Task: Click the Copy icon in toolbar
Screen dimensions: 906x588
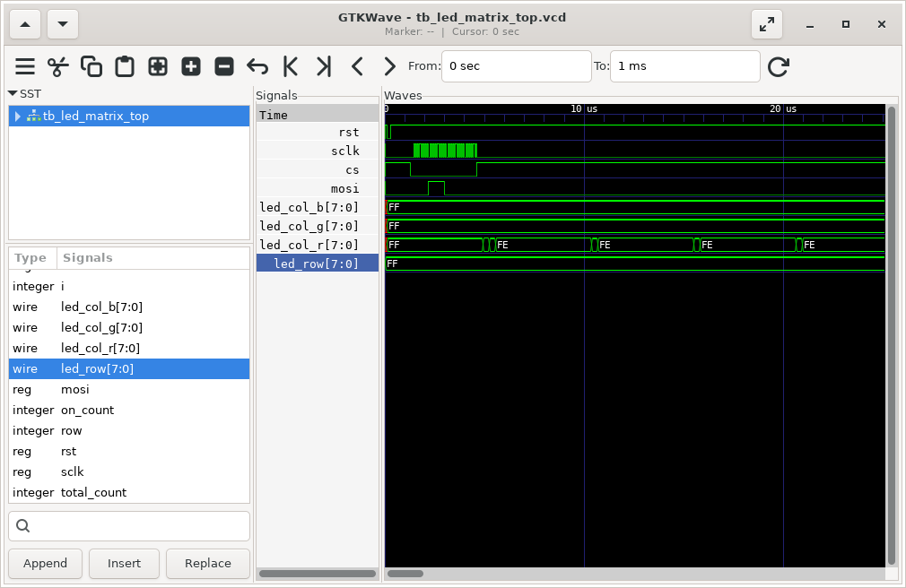Action: 91,66
